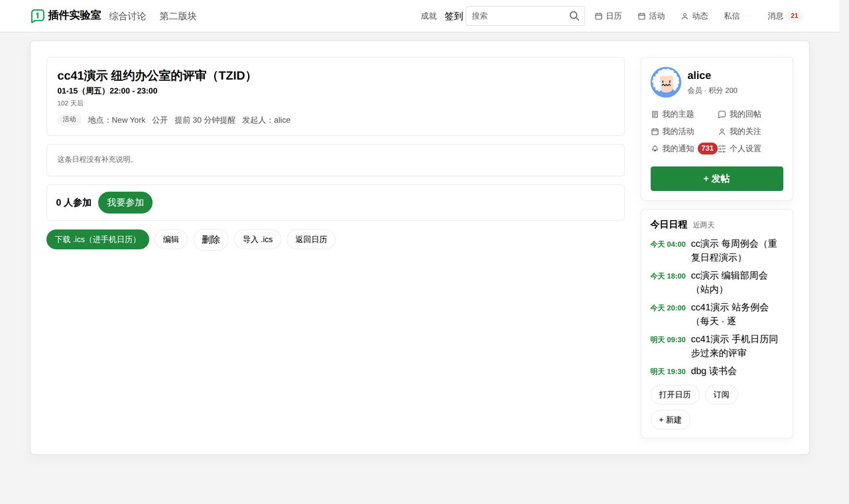
Task: Open 今天 18:00 cc演示 编辑部周会 entry
Action: coord(717,283)
